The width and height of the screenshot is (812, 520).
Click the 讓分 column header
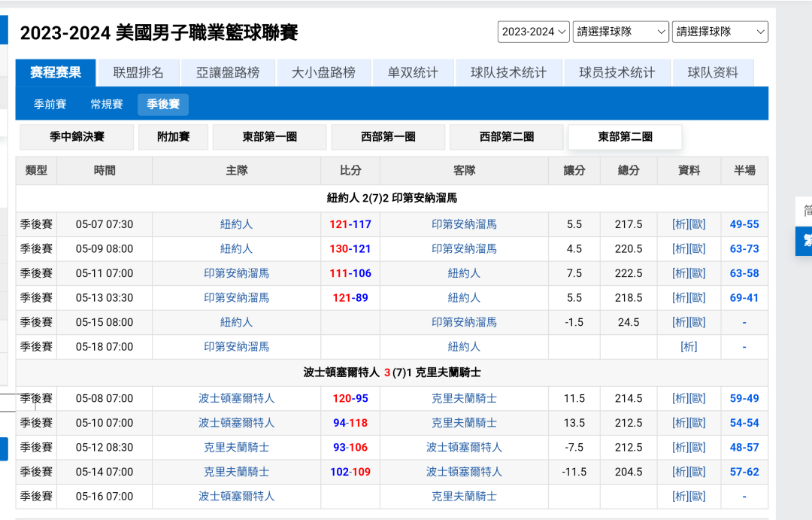point(574,171)
